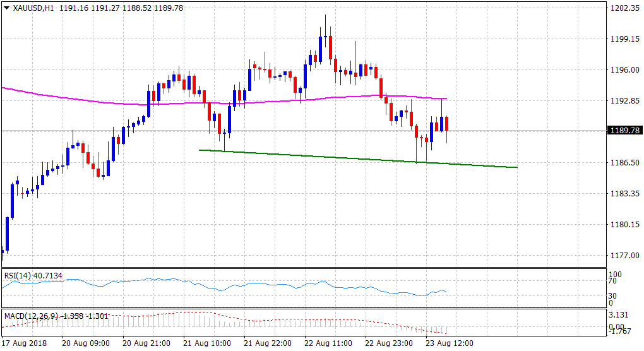Click the triangle arrow beside XAUUSD,H1
The width and height of the screenshot is (644, 351).
[x=7, y=8]
